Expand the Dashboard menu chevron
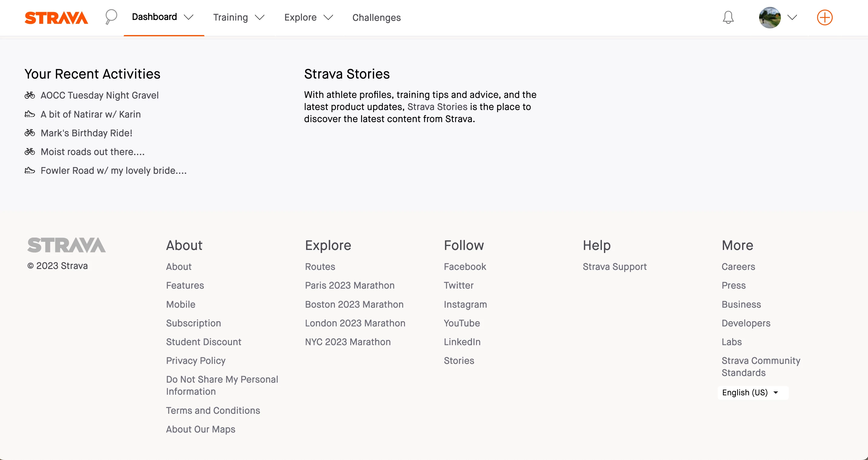This screenshot has width=868, height=460. (x=189, y=17)
